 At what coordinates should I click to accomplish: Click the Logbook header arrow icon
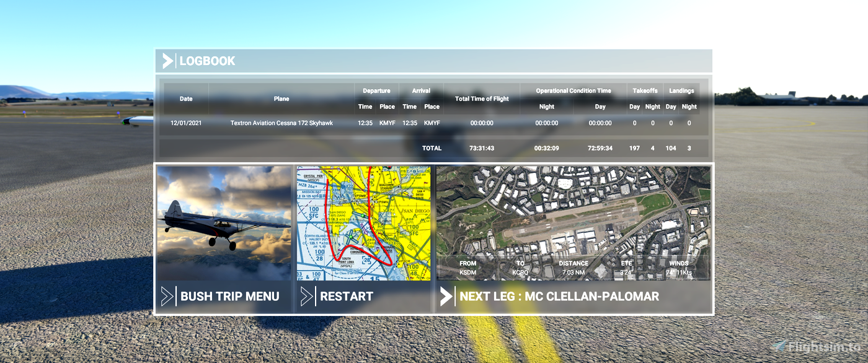[167, 61]
